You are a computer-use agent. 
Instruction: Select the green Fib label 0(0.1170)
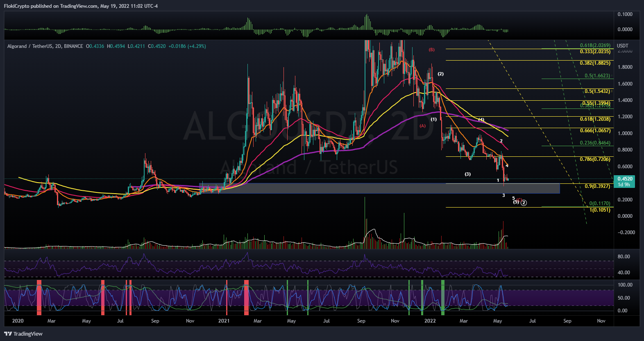(x=600, y=203)
